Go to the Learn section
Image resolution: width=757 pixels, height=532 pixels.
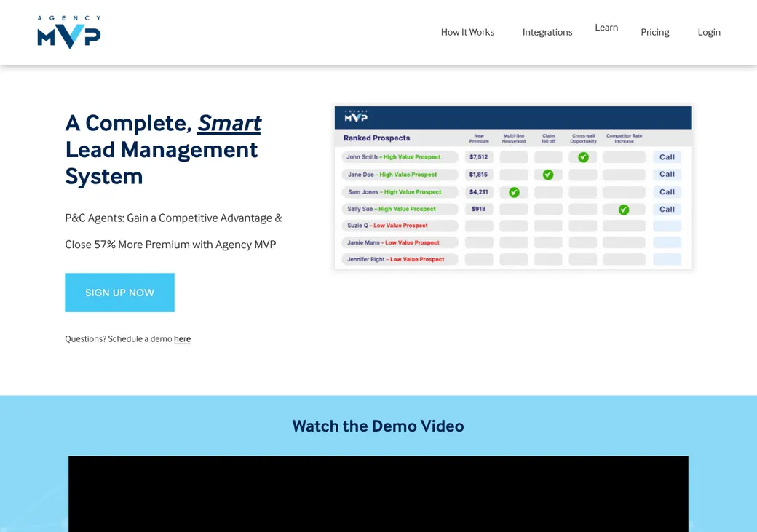tap(606, 28)
